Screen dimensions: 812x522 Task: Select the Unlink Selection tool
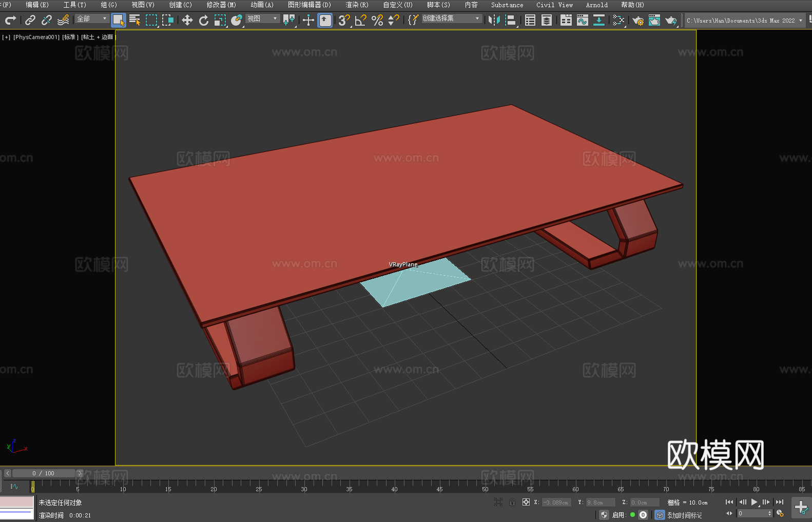pos(47,20)
